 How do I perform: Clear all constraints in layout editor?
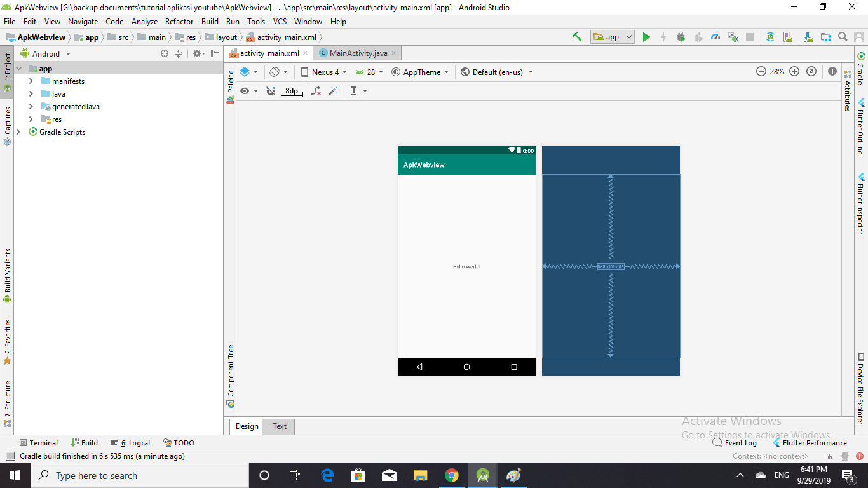[x=316, y=91]
